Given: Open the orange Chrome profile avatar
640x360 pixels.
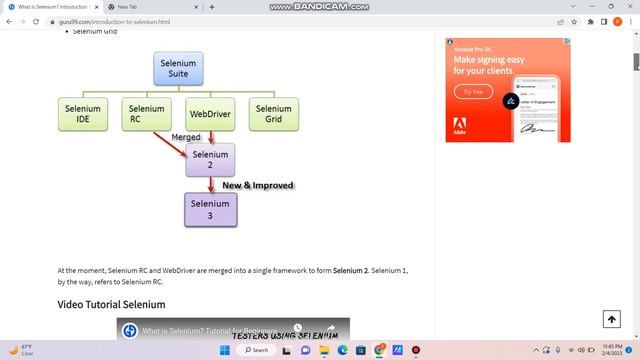Looking at the screenshot, I should coord(618,22).
